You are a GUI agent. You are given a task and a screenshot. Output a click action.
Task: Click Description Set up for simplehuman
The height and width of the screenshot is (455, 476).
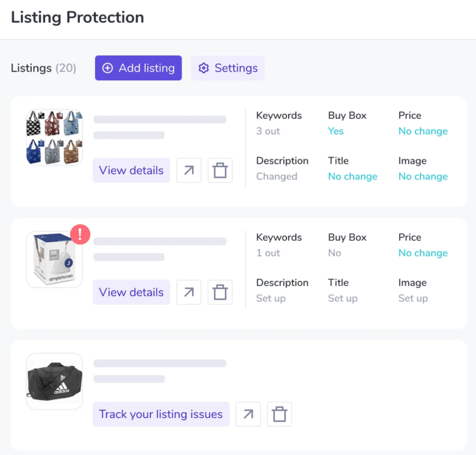tap(271, 298)
